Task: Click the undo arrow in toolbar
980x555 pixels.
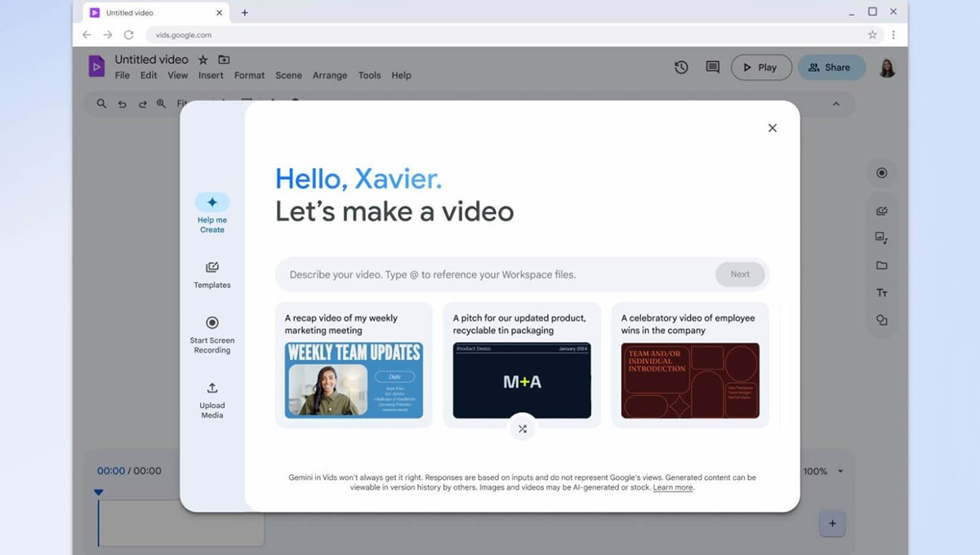Action: point(122,104)
